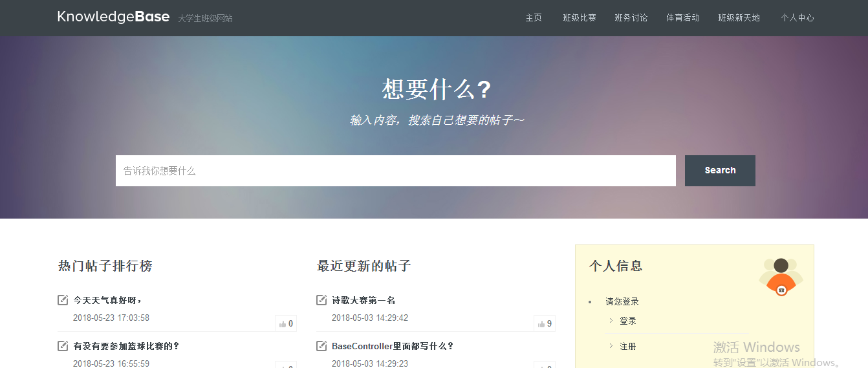Screen dimensions: 868x368
Task: Open the 班级比赛 navigation item
Action: point(580,18)
